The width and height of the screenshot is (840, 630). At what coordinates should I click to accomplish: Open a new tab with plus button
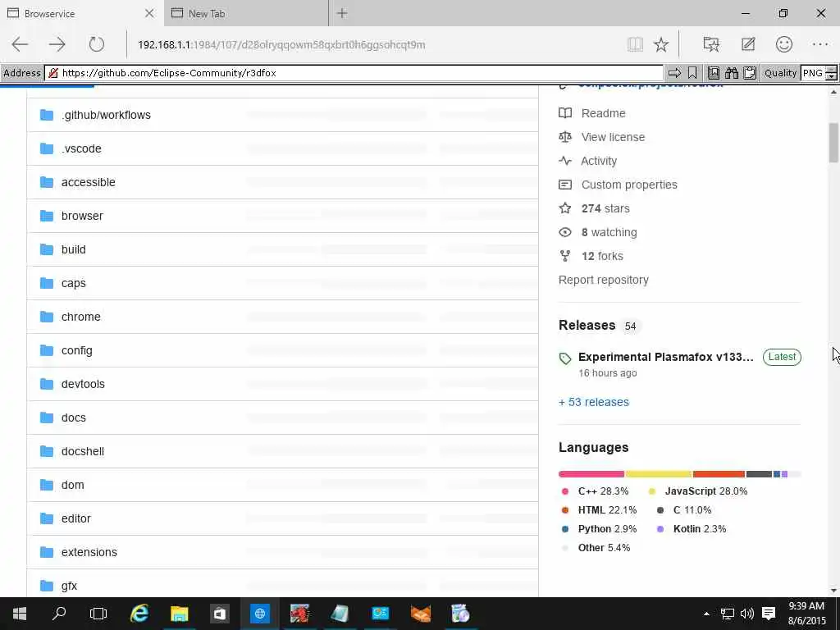tap(342, 13)
